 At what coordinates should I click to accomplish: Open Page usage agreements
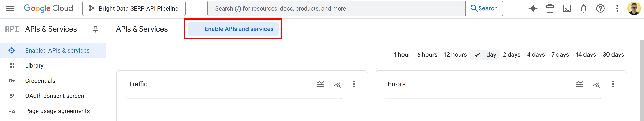click(57, 111)
